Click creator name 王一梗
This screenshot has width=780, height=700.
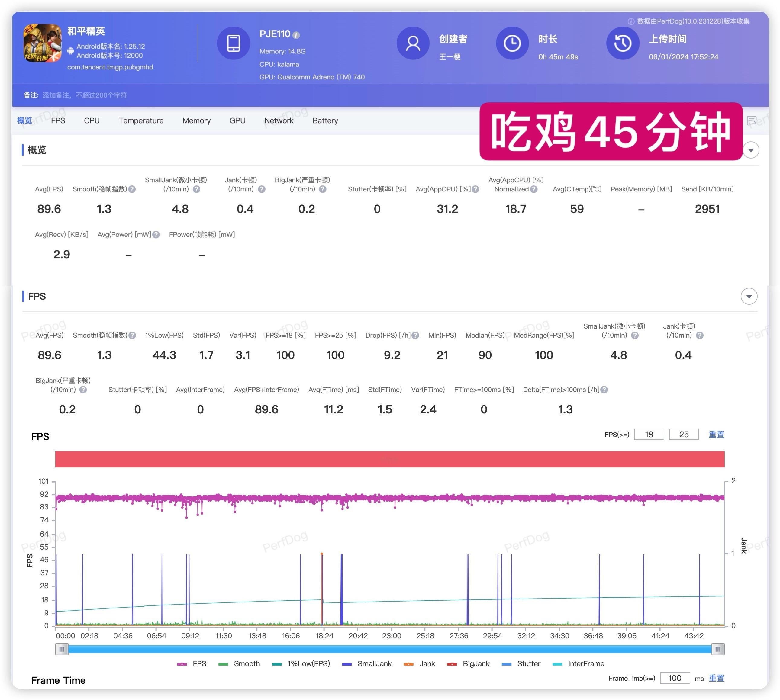[x=450, y=57]
